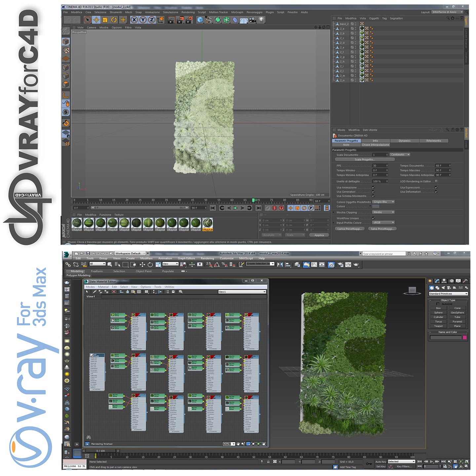Click the Light bulb icon in Cinema 4D toolbar
Screen dimensions: 476x476
click(261, 20)
